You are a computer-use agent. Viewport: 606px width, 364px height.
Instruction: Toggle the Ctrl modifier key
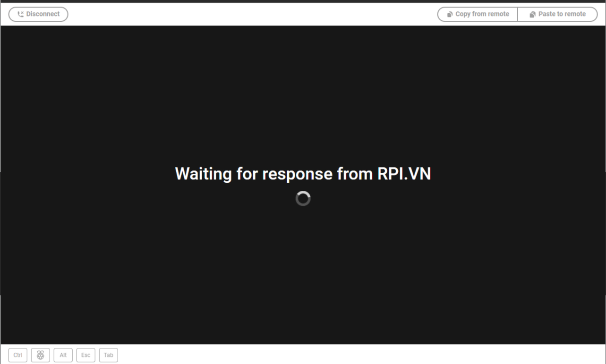[18, 355]
